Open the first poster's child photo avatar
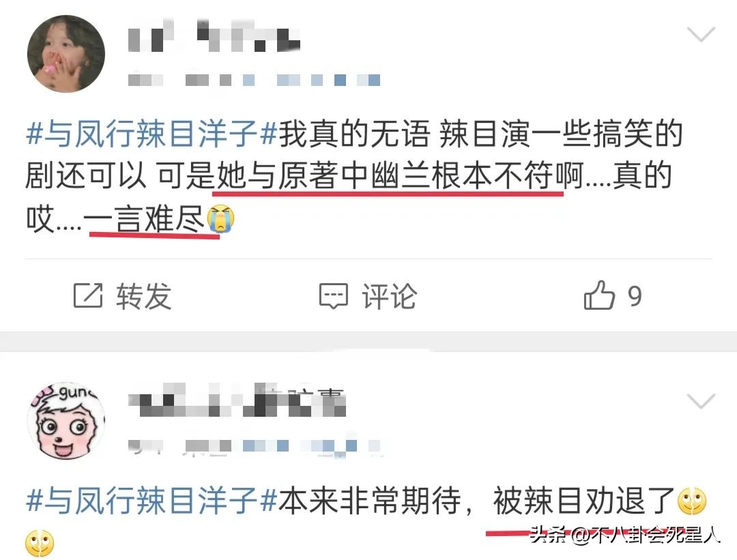 pyautogui.click(x=66, y=54)
